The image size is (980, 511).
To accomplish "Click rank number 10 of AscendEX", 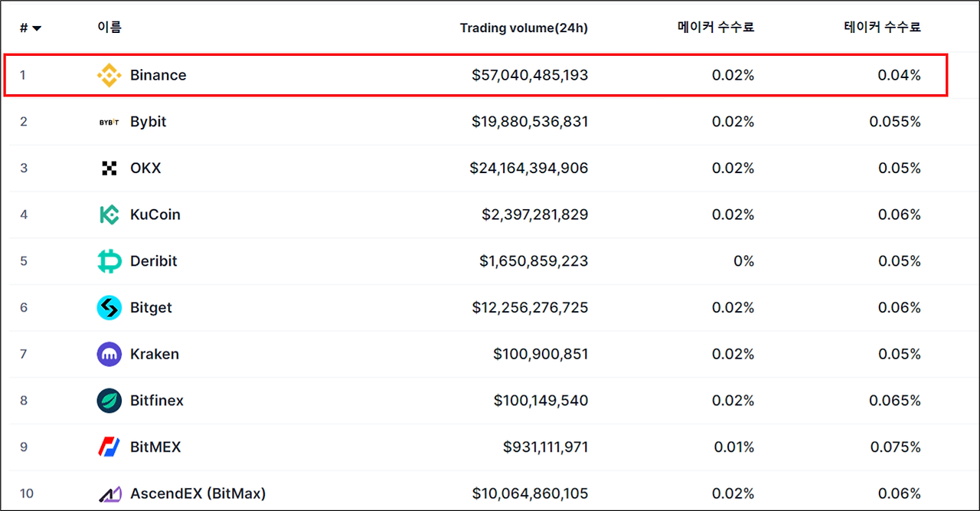I will [27, 494].
